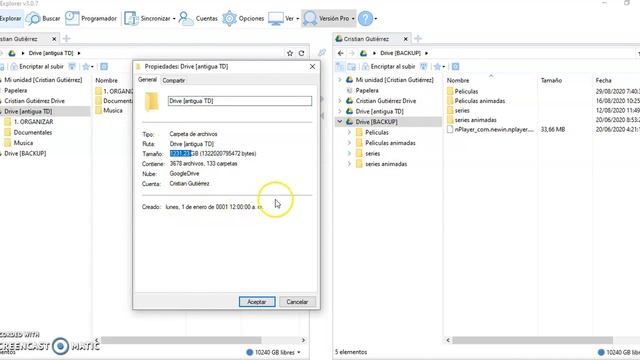The width and height of the screenshot is (640, 360).
Task: Switch to the General tab in properties
Action: pyautogui.click(x=147, y=80)
